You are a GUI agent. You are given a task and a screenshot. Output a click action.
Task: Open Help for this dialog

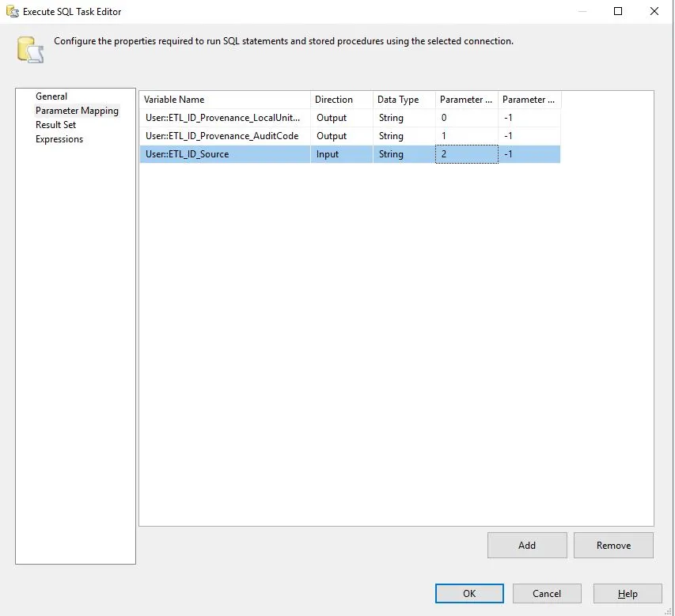tap(628, 594)
